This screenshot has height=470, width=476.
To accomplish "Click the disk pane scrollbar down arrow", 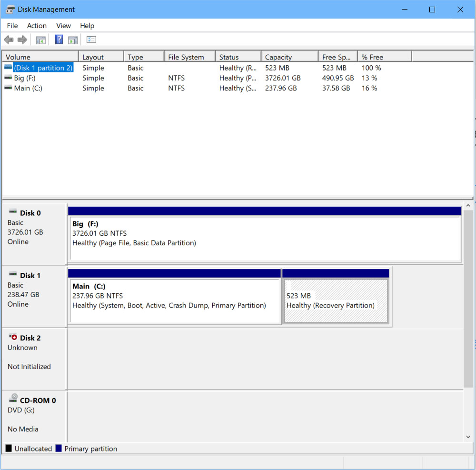I will (x=468, y=437).
